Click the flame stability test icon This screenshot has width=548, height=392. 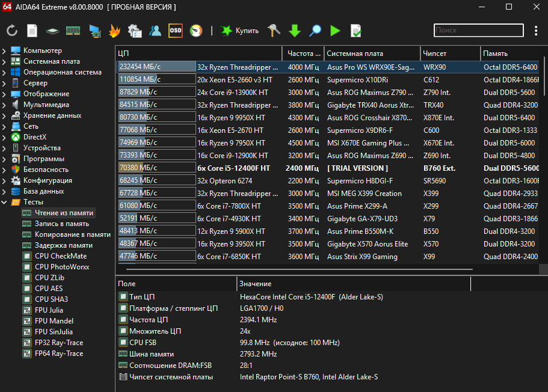(114, 31)
